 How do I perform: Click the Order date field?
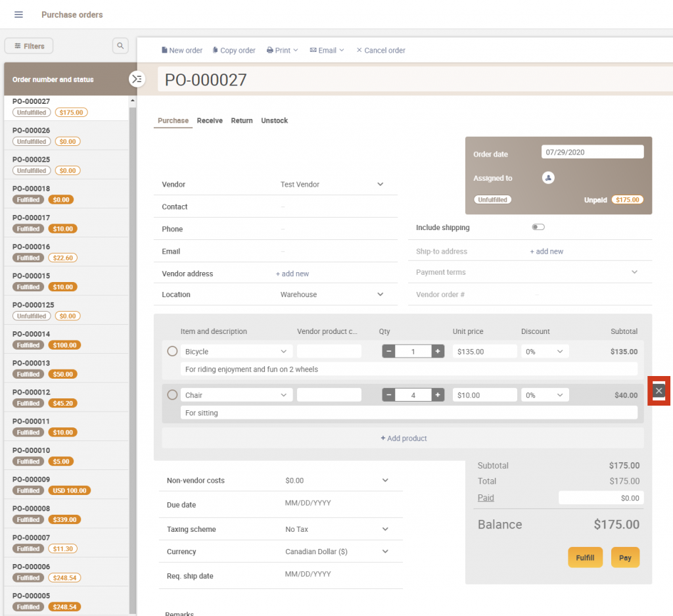(x=592, y=152)
